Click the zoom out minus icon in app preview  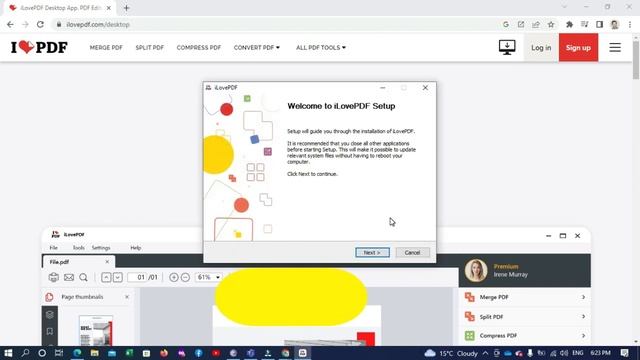pos(185,278)
